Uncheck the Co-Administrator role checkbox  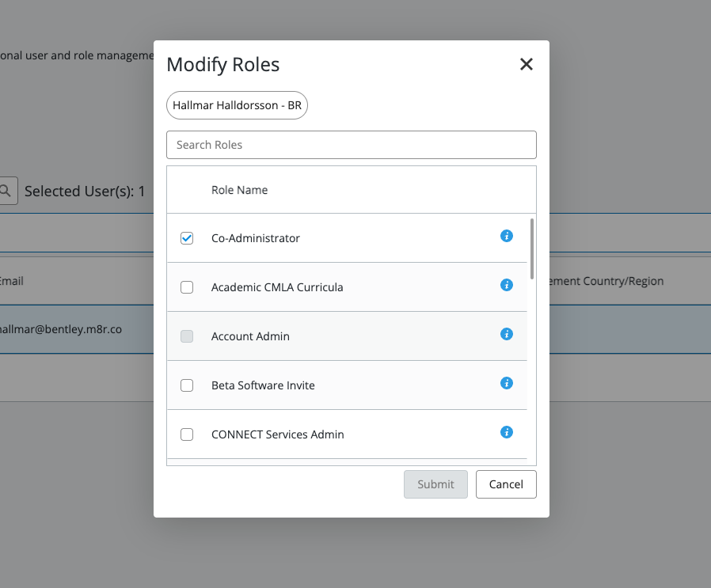point(187,238)
